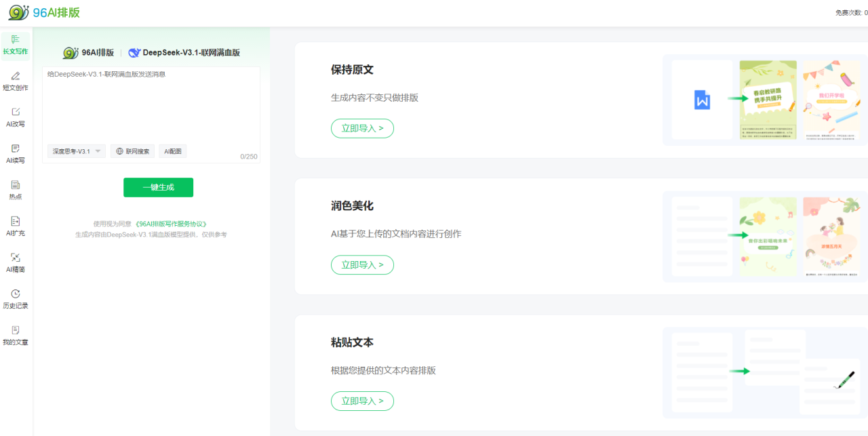Click the 保持原文 template preview image
This screenshot has height=436, width=868.
click(764, 100)
